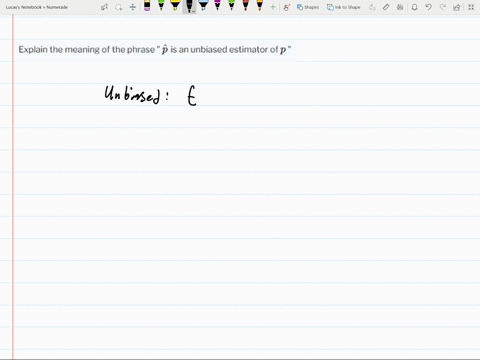Open the Math assistant
The height and width of the screenshot is (360, 480).
400,7
